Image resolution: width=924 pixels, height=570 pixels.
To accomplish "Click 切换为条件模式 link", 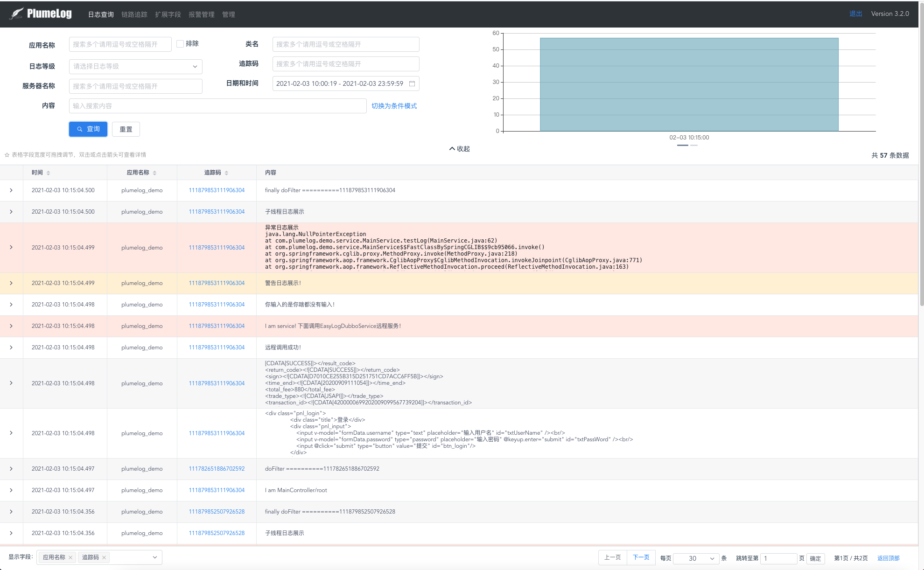I will coord(394,106).
